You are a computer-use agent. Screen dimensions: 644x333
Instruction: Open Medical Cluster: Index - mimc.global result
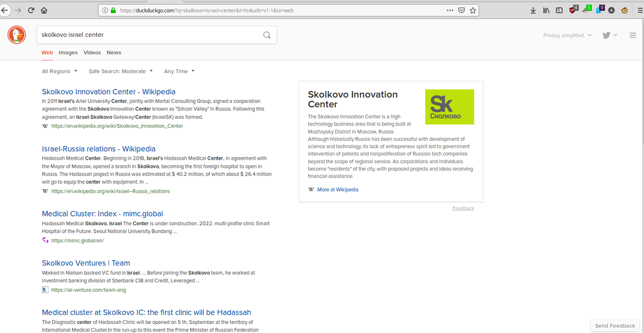click(103, 214)
